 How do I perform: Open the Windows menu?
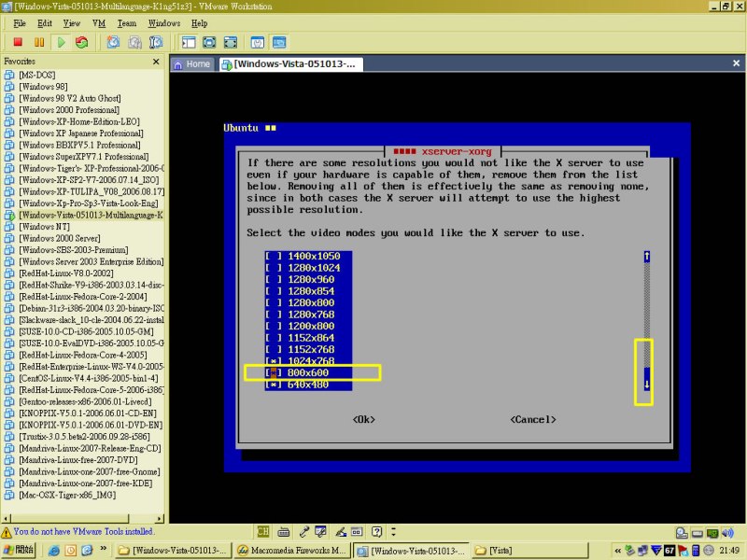click(164, 23)
